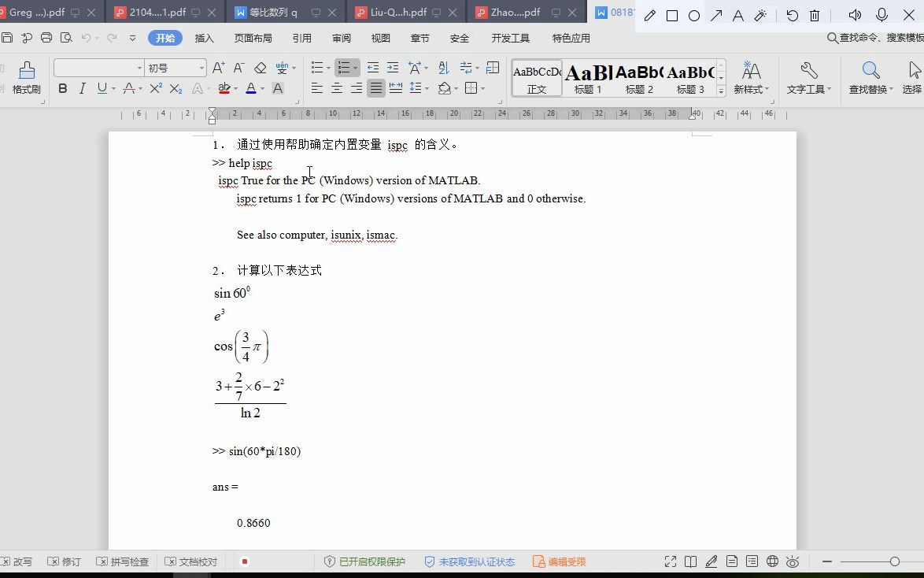The height and width of the screenshot is (578, 924).
Task: Run spell check from the status bar
Action: [123, 561]
